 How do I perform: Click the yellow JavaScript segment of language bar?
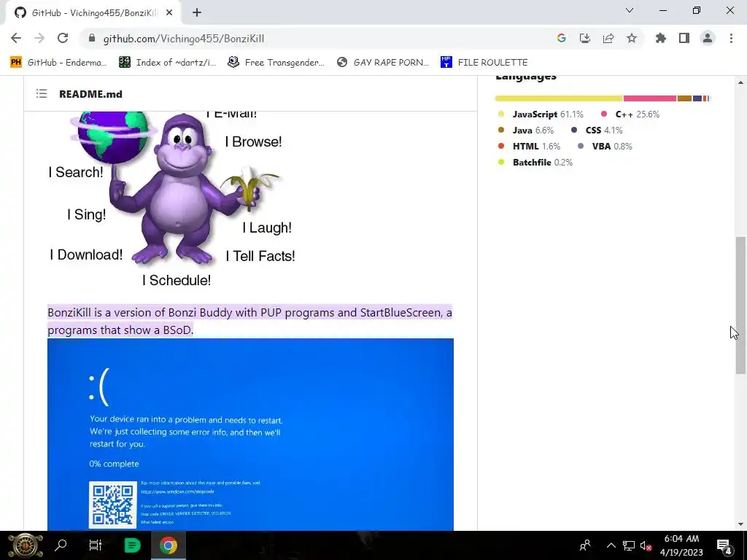tap(559, 98)
